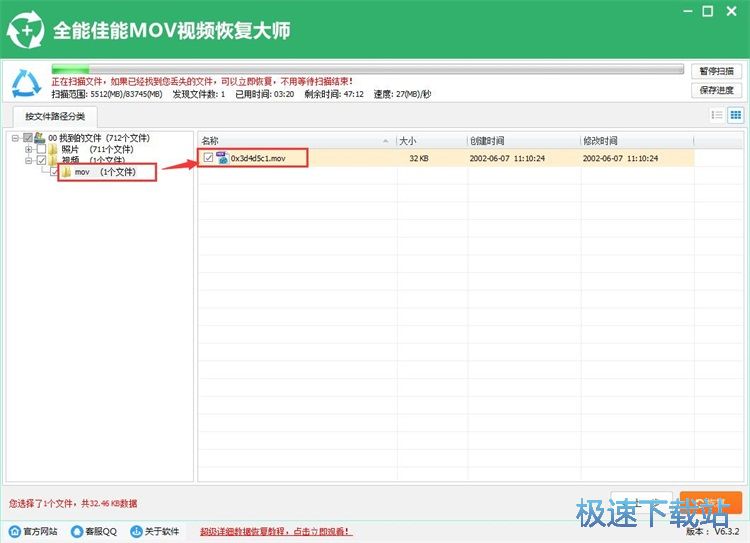Select mov (1个文件) tree item
The image size is (750, 543).
105,172
